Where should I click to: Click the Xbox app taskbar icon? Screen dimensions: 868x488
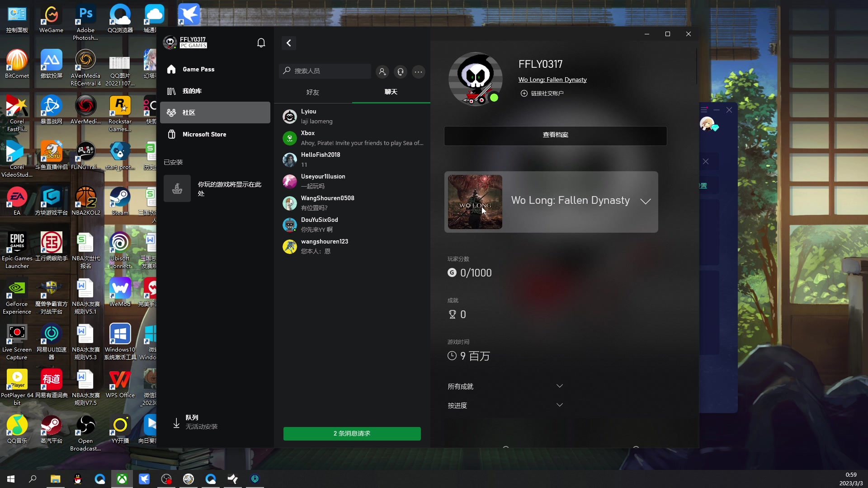pyautogui.click(x=122, y=479)
